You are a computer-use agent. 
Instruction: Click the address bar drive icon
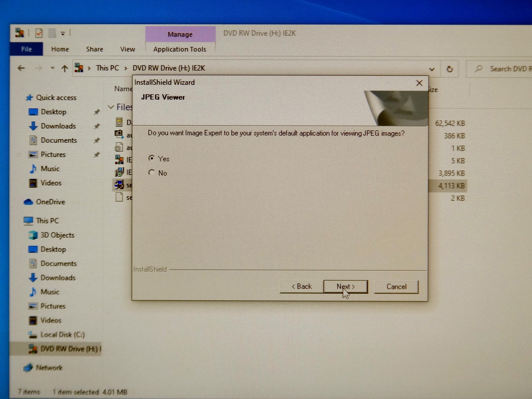click(x=79, y=68)
